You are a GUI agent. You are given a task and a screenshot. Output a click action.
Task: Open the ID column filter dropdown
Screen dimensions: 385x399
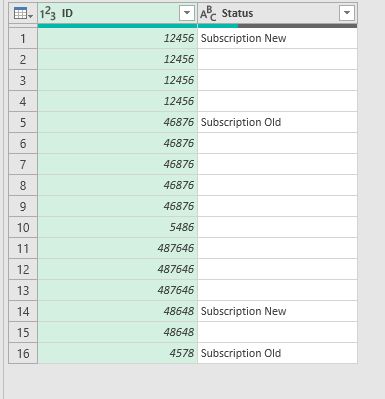click(187, 13)
